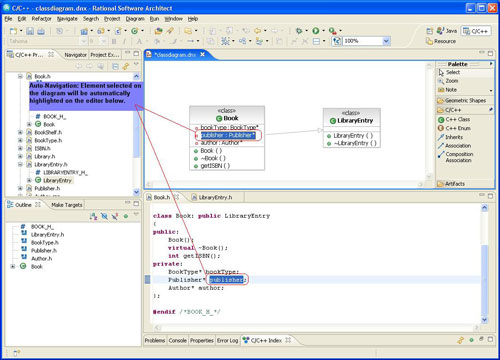Open the zoom percentage dropdown
The image size is (500, 360).
[x=386, y=41]
